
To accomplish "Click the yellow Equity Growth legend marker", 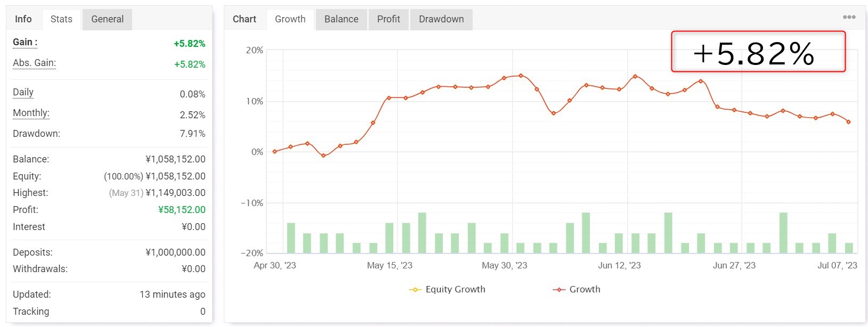I will (415, 290).
